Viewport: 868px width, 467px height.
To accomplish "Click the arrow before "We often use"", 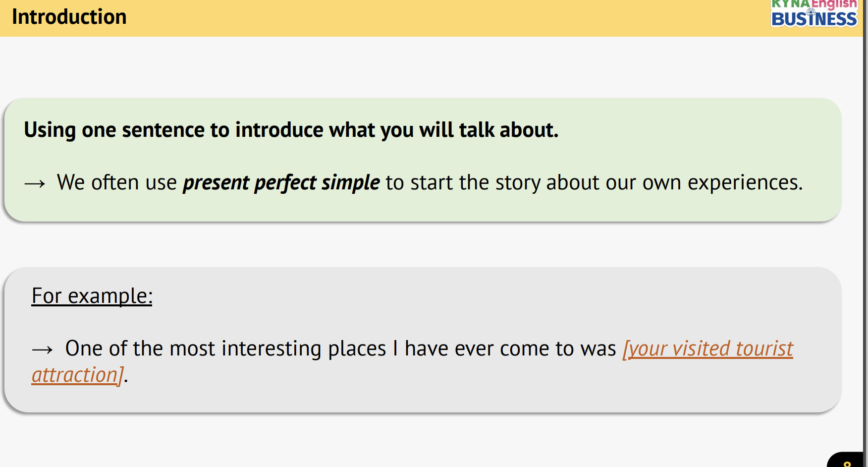I will pos(35,184).
